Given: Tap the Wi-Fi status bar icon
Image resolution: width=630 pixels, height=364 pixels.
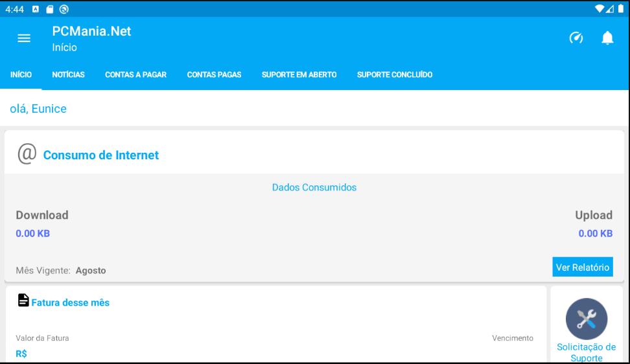Looking at the screenshot, I should (599, 9).
